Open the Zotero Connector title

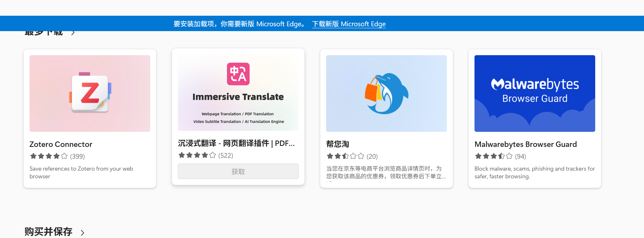[x=61, y=144]
